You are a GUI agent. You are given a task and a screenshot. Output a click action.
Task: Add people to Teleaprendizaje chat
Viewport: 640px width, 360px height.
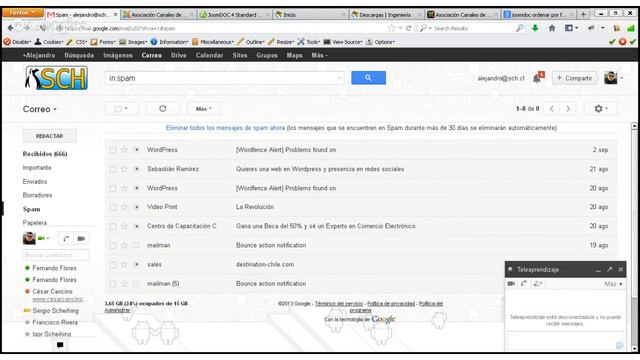coord(538,284)
